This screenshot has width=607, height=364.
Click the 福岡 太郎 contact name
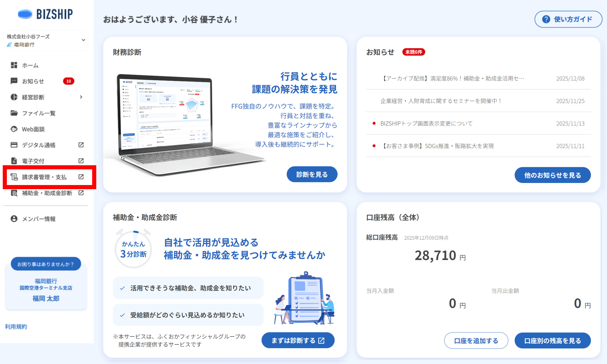(x=46, y=299)
